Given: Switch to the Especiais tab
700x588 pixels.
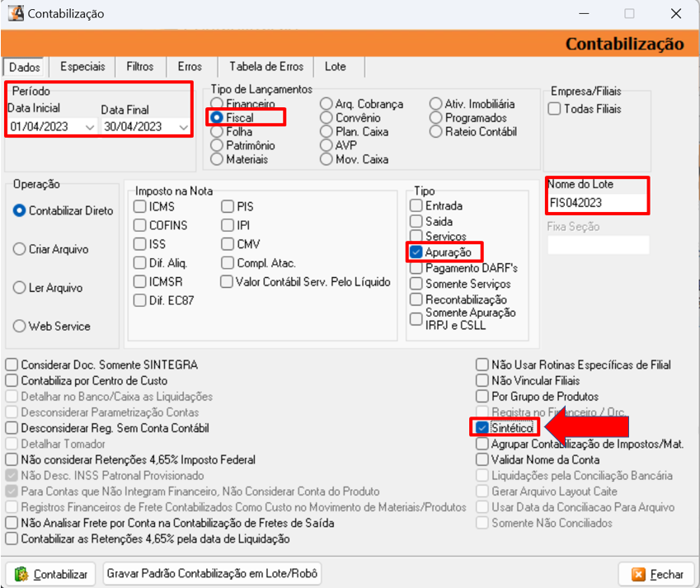Looking at the screenshot, I should coord(82,67).
